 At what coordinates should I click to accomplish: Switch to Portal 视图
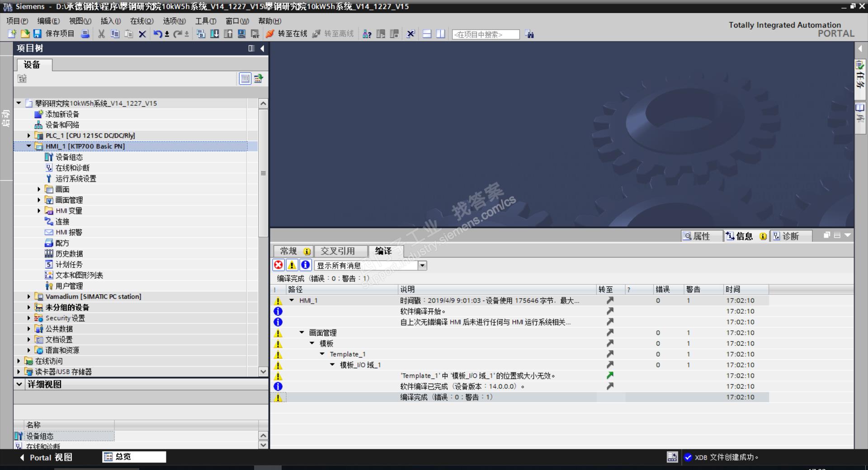45,457
